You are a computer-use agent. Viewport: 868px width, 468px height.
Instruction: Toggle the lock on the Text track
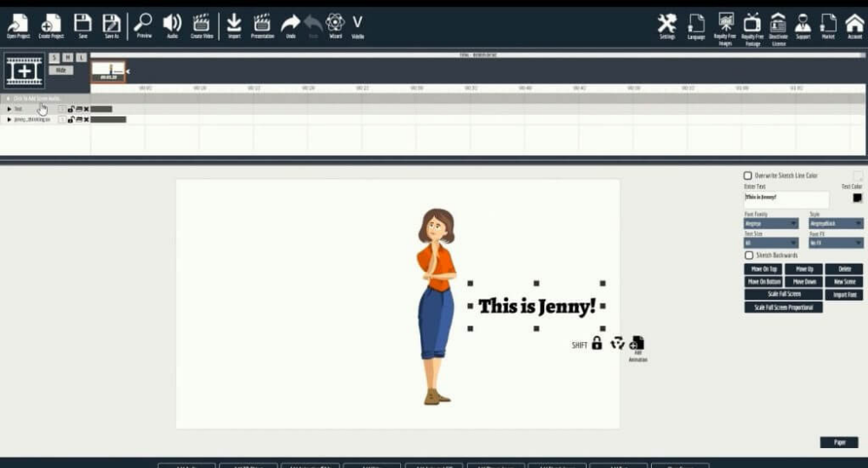71,109
